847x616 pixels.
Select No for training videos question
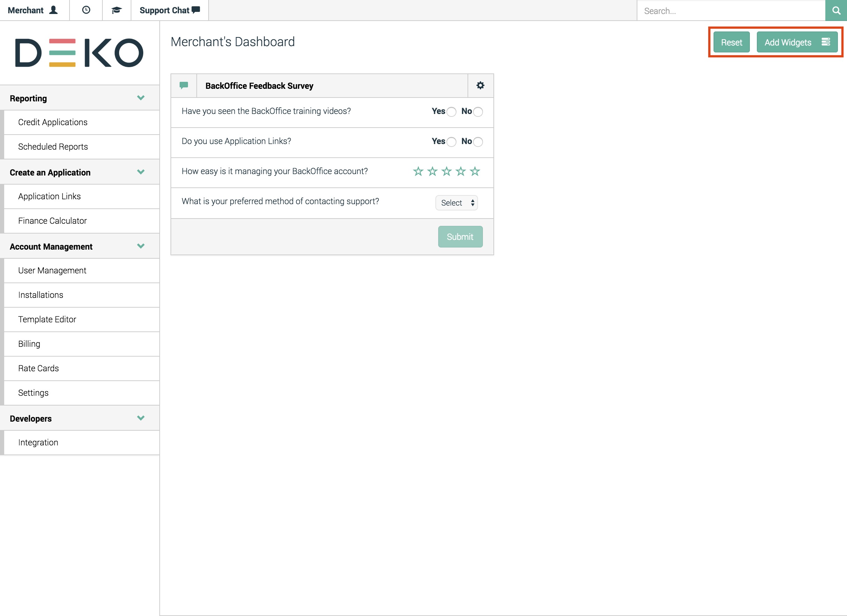(478, 112)
